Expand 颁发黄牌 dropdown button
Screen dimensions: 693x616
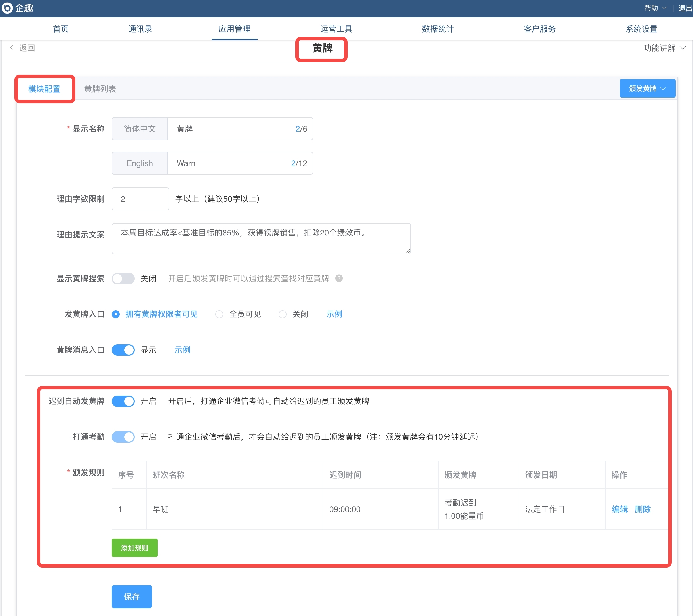(647, 88)
